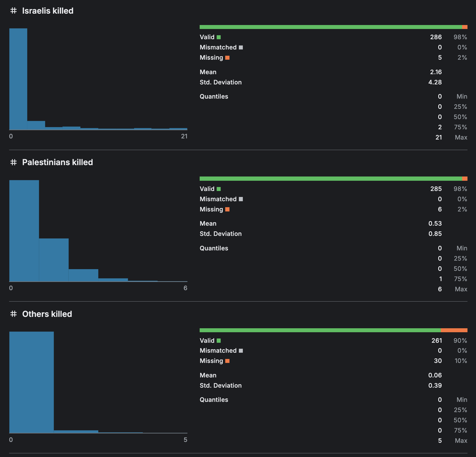The image size is (476, 457).
Task: Click green Valid square under Others killed
Action: (219, 340)
